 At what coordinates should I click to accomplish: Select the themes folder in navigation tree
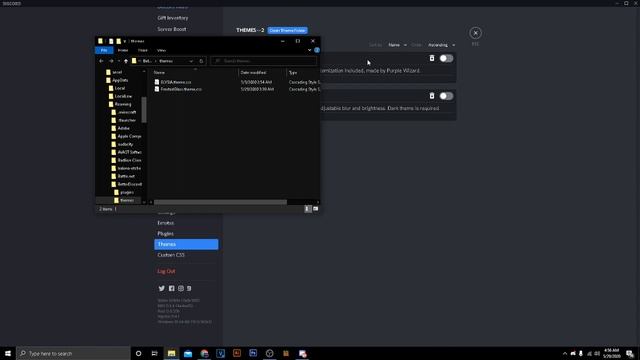124,200
